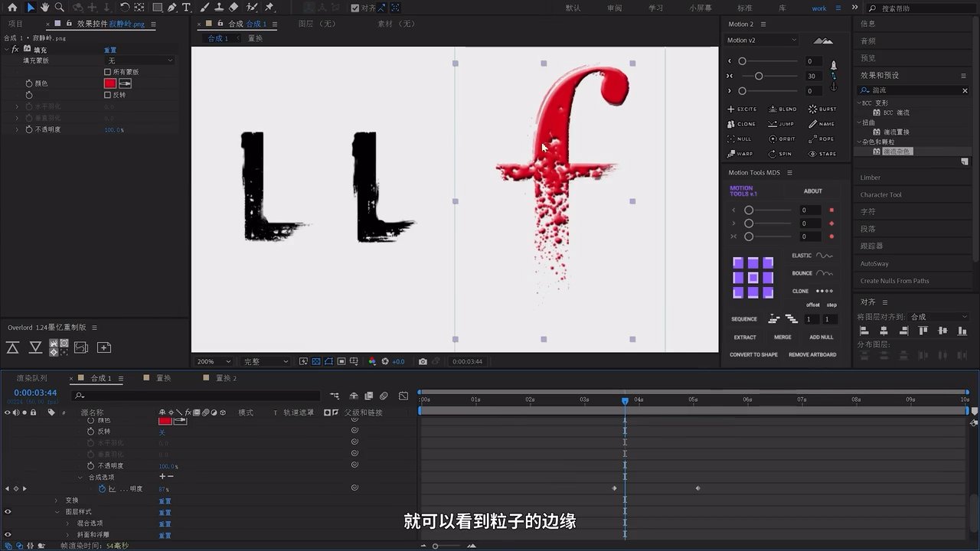Viewport: 980px width, 551px height.
Task: Open the 200% magnification dropdown
Action: [x=214, y=361]
